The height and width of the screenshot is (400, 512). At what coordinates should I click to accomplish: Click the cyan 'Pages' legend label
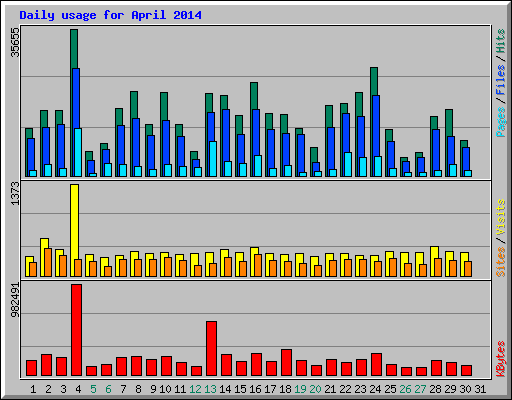click(501, 122)
